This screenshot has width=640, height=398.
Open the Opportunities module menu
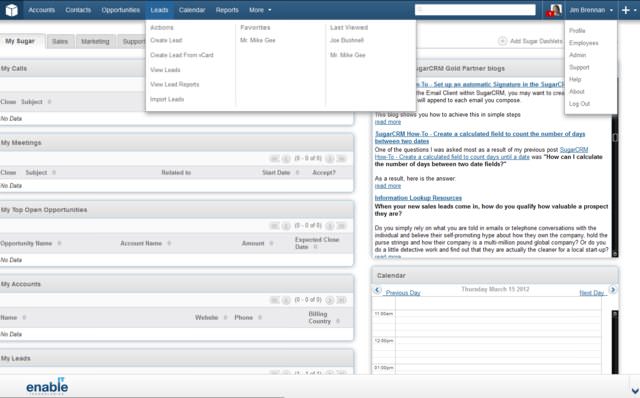click(x=120, y=10)
